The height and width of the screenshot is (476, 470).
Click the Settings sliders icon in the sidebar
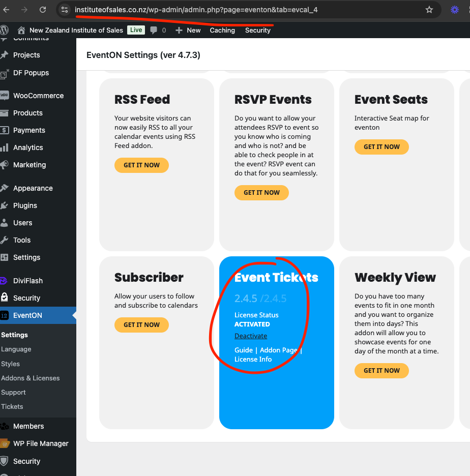point(4,257)
